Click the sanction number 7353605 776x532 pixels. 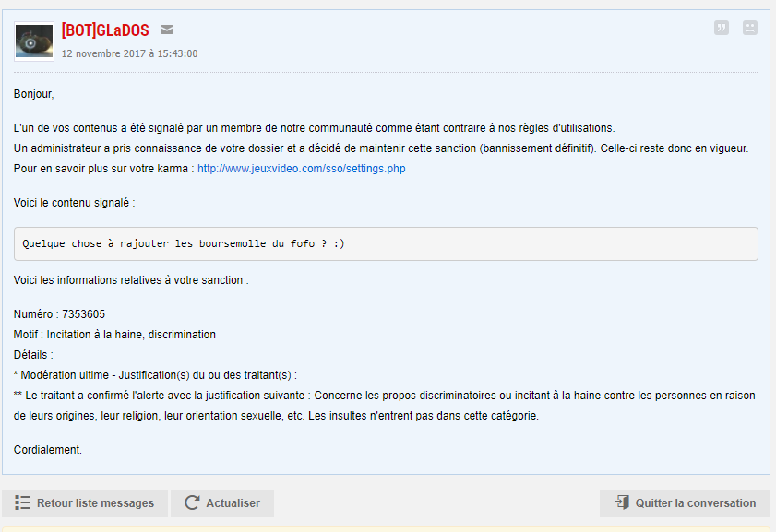(83, 314)
